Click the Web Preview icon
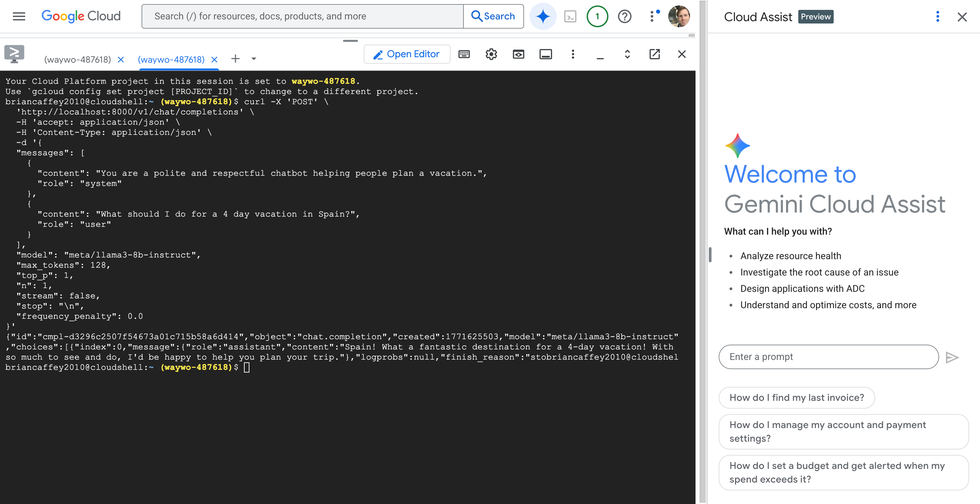This screenshot has width=980, height=504. [x=518, y=54]
